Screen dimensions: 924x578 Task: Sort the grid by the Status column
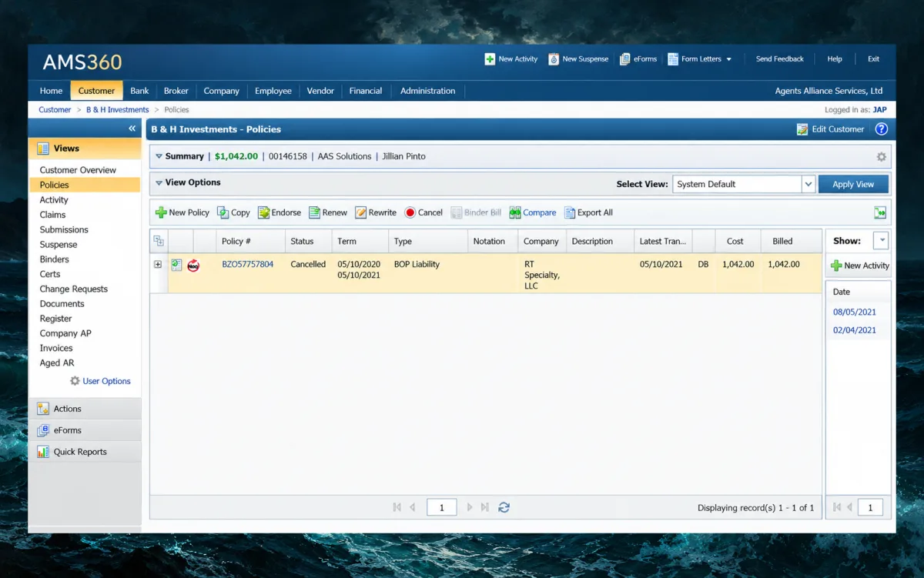(308, 241)
